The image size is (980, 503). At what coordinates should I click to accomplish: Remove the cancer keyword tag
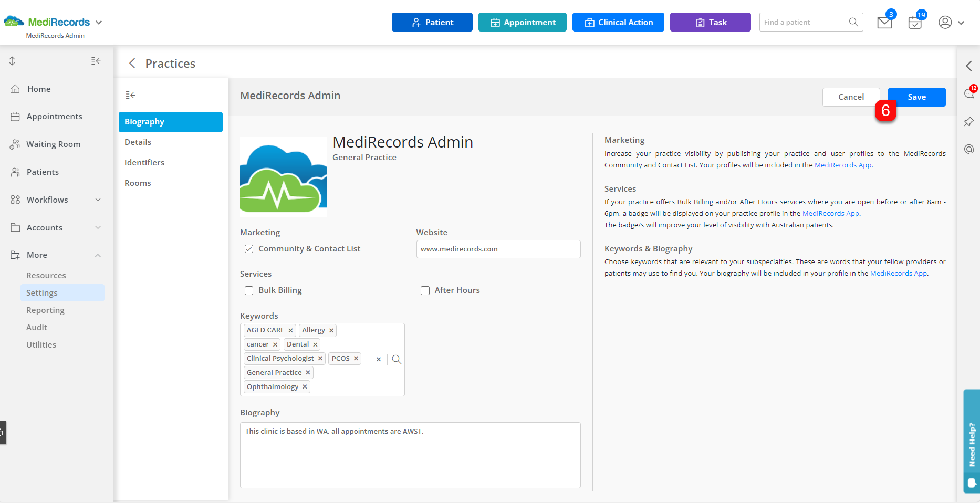point(275,344)
